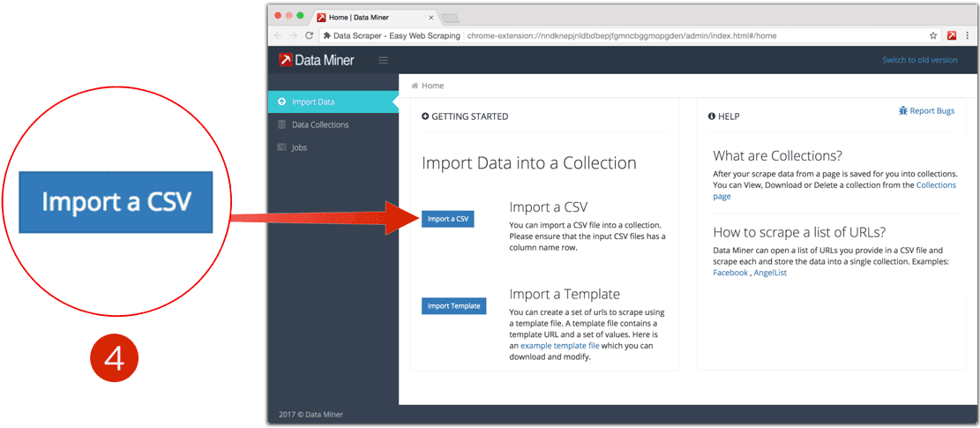This screenshot has width=980, height=428.
Task: Open the Report Bugs link
Action: [x=926, y=111]
